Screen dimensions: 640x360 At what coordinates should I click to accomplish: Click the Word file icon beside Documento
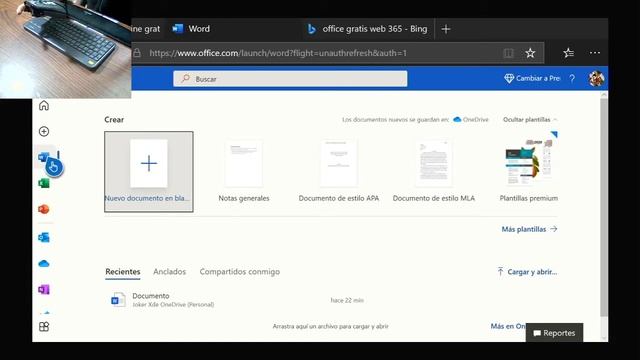pos(118,300)
